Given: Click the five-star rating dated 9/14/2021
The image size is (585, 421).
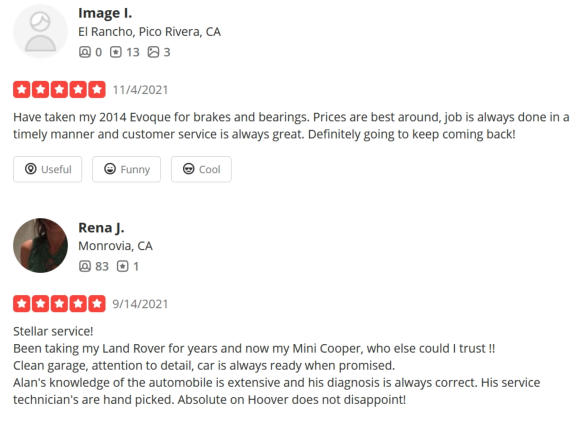Looking at the screenshot, I should point(59,304).
